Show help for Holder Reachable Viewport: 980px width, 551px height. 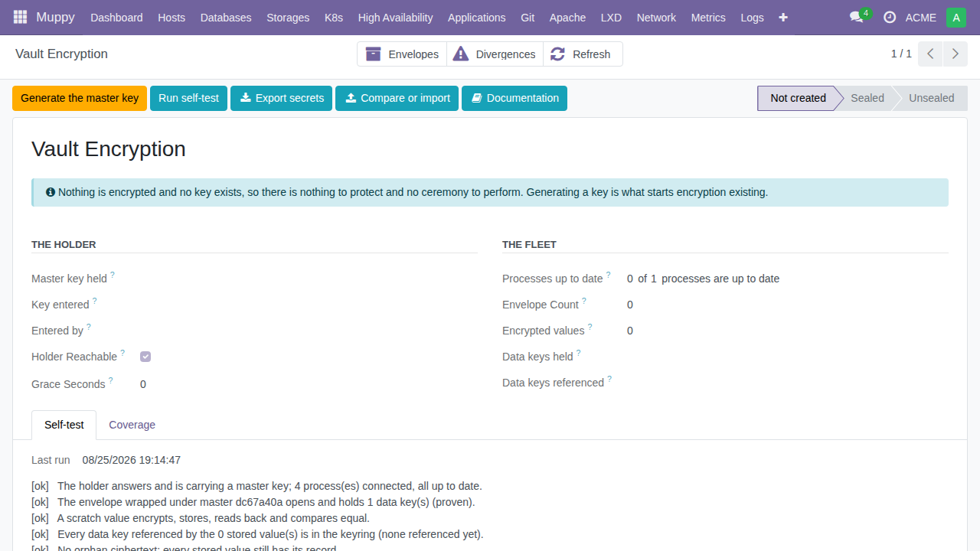coord(122,353)
